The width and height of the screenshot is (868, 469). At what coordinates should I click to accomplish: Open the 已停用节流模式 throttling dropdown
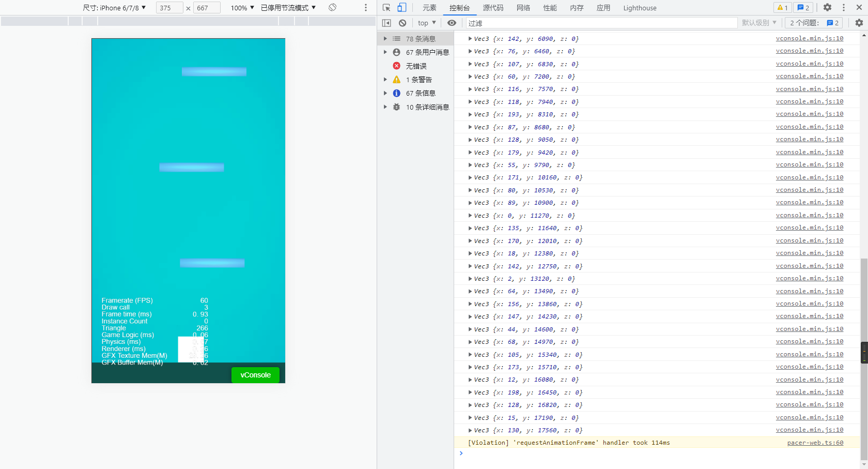[x=288, y=8]
